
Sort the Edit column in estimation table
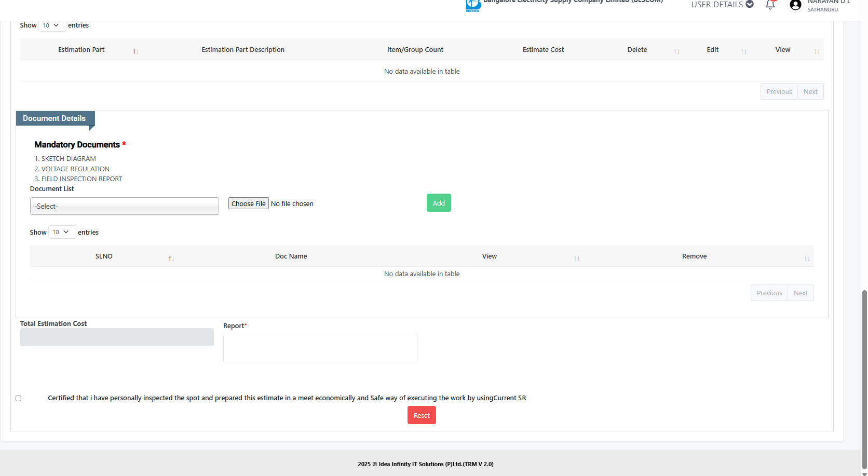[743, 51]
